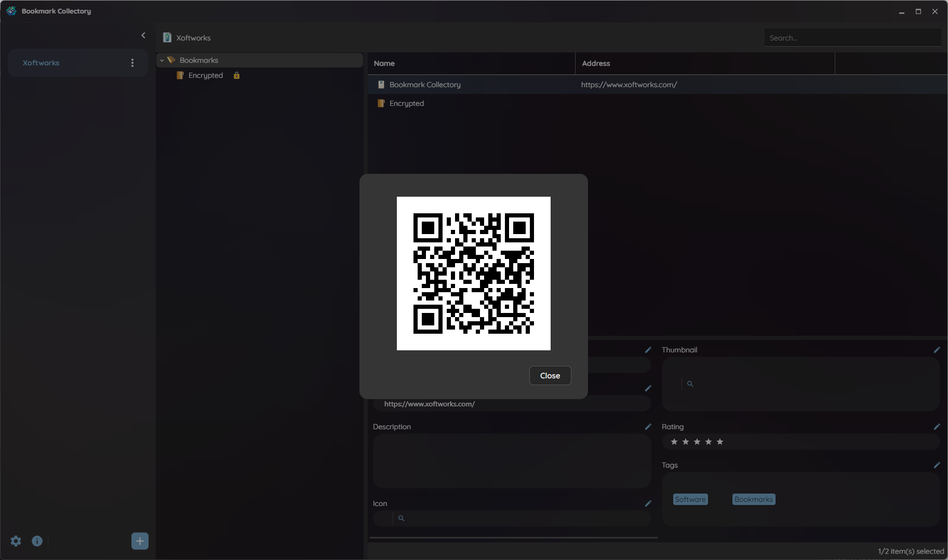
Task: Search for a thumbnail with the magnifier icon
Action: point(690,384)
